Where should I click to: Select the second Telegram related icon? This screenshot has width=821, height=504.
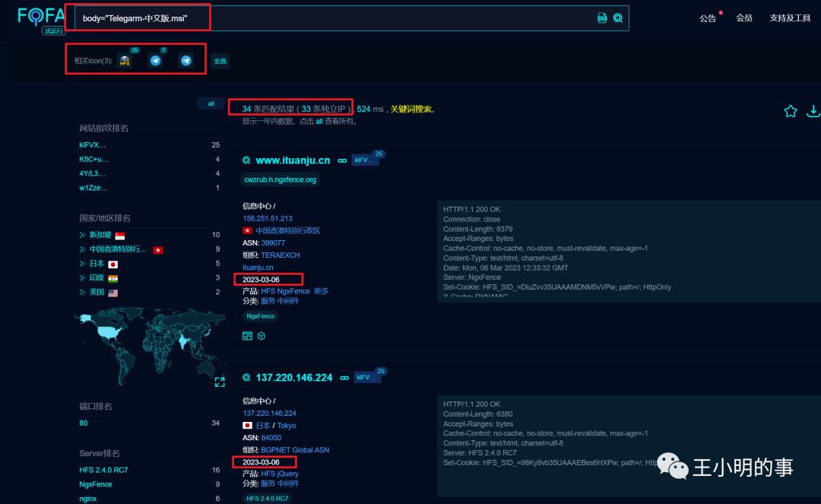tap(186, 61)
